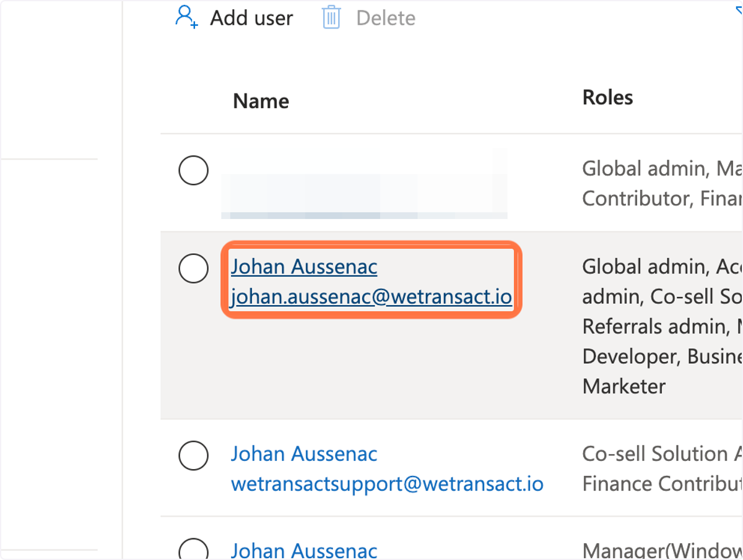The image size is (743, 560).
Task: Select the radio circle in the bottom Manager row
Action: click(193, 549)
